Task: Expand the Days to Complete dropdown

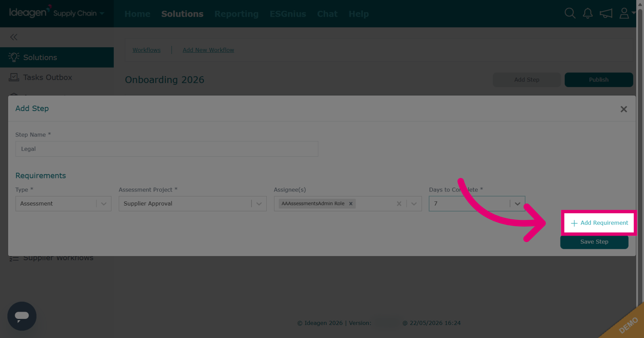Action: point(518,204)
